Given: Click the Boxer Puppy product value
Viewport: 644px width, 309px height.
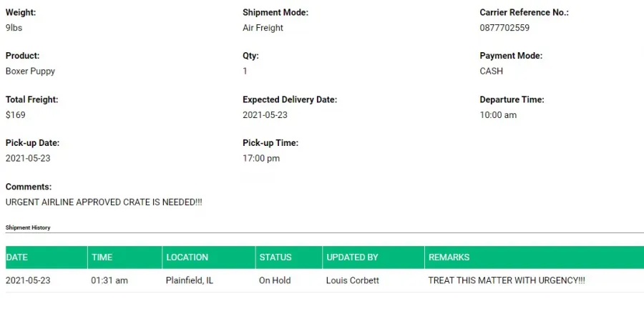Looking at the screenshot, I should (x=30, y=72).
